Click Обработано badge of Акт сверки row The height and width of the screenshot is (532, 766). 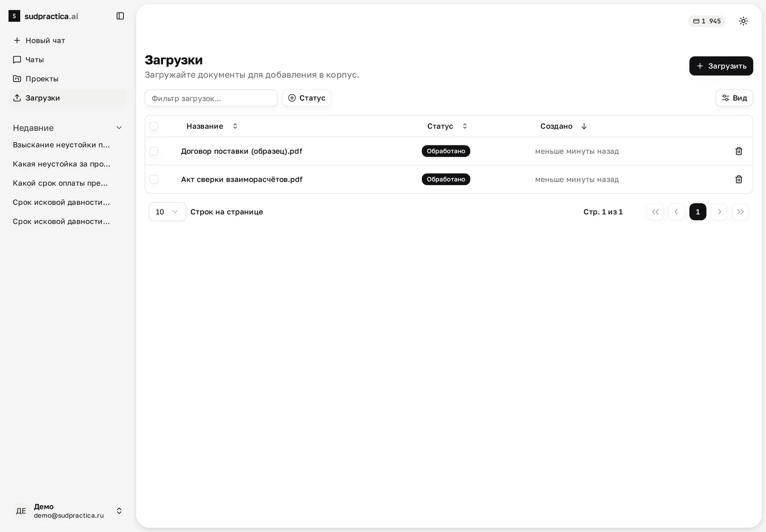point(446,179)
